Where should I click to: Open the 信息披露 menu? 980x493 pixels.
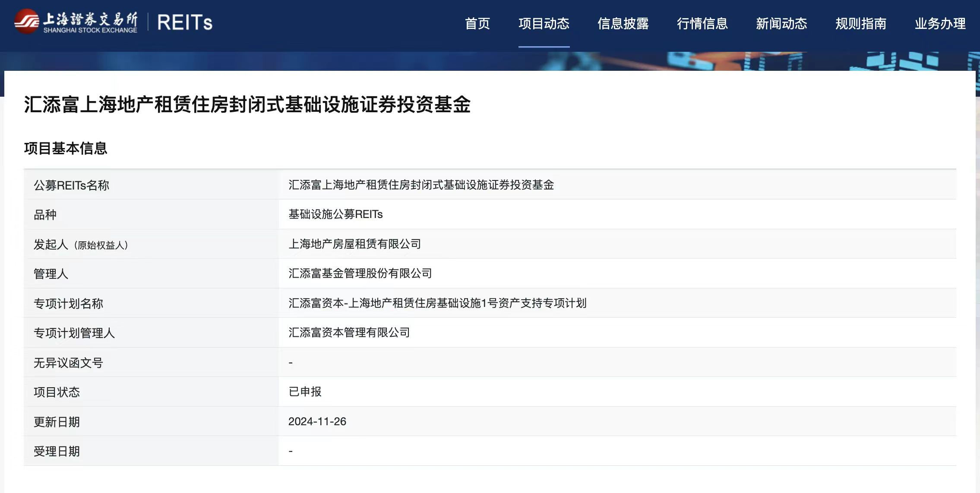tap(623, 23)
